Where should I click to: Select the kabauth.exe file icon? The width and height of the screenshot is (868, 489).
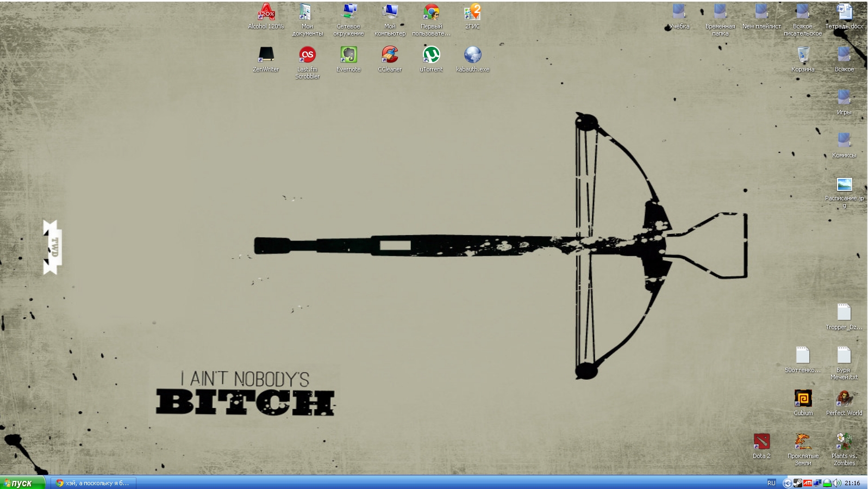click(472, 59)
